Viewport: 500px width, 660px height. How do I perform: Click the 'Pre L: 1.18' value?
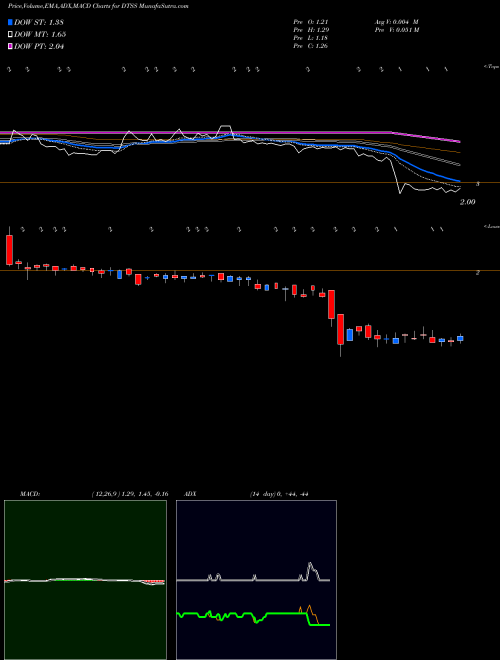[311, 37]
